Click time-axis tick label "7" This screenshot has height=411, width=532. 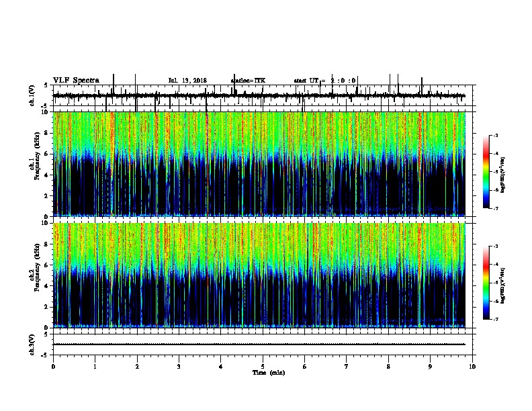(347, 367)
